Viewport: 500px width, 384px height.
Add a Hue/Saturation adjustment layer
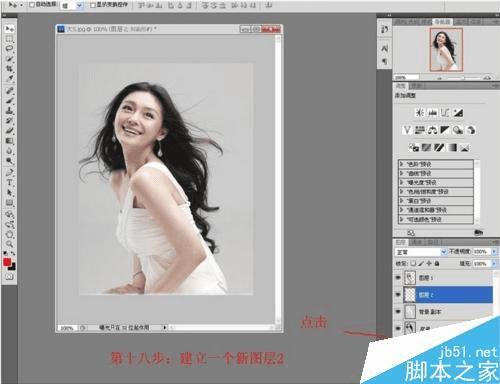pos(420,130)
